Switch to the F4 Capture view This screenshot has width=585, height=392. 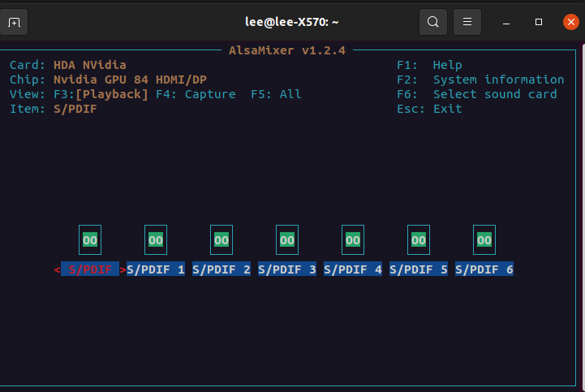point(196,94)
